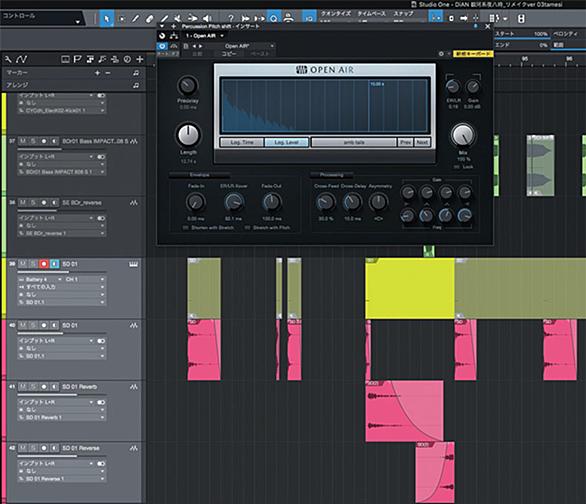The width and height of the screenshot is (586, 504).
Task: Open the Open Air plugin settings gear
Action: (x=441, y=54)
